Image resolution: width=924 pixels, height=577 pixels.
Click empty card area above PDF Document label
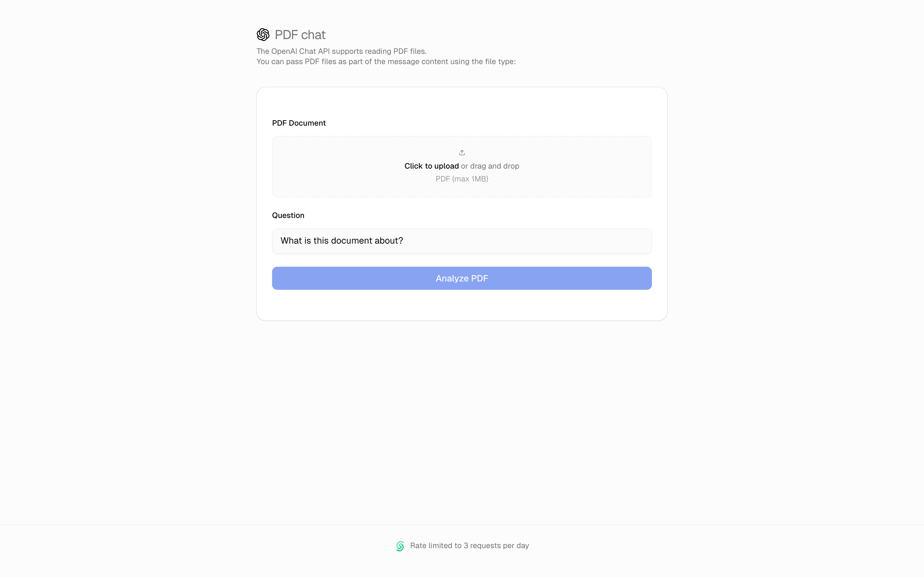(x=462, y=102)
